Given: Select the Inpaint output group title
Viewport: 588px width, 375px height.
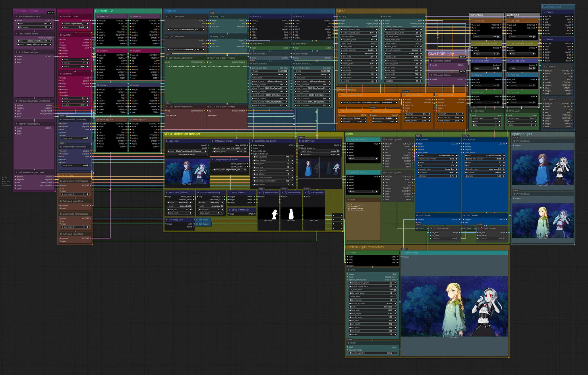Looking at the screenshot, I should pos(522,134).
